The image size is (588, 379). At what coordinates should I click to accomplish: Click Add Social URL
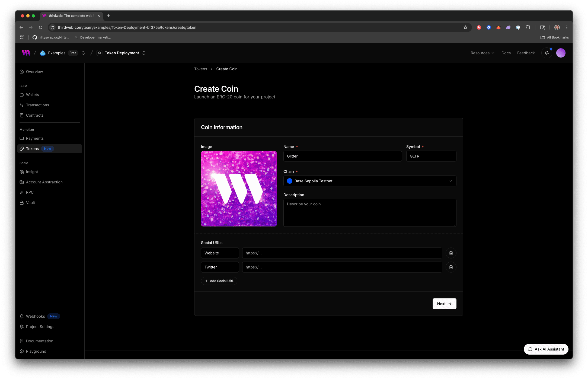219,281
